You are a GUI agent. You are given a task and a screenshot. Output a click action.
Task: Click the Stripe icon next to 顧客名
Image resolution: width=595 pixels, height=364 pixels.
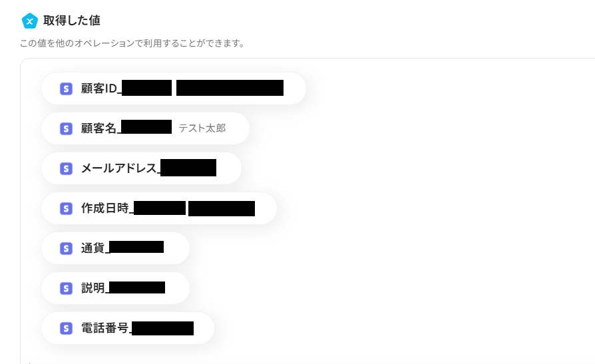pyautogui.click(x=66, y=128)
